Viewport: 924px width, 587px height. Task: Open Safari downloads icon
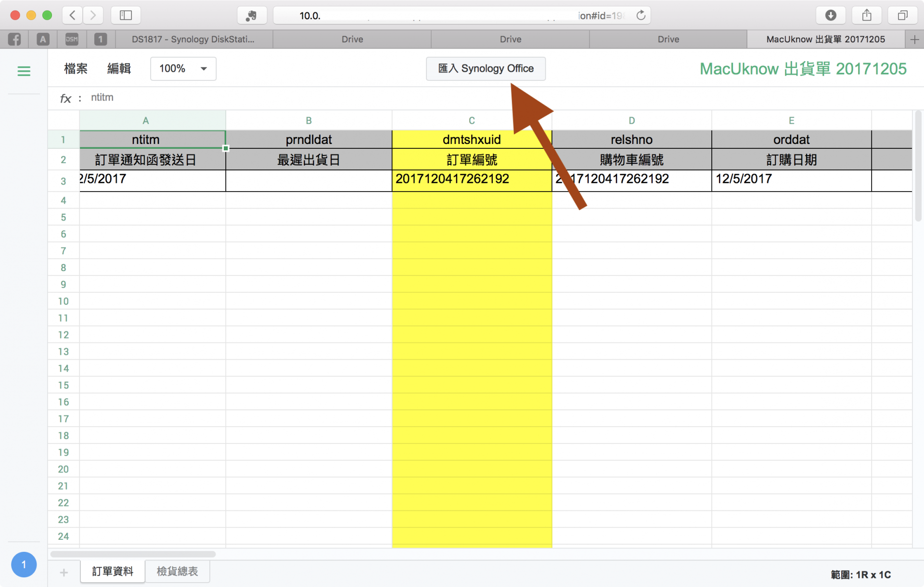point(831,15)
